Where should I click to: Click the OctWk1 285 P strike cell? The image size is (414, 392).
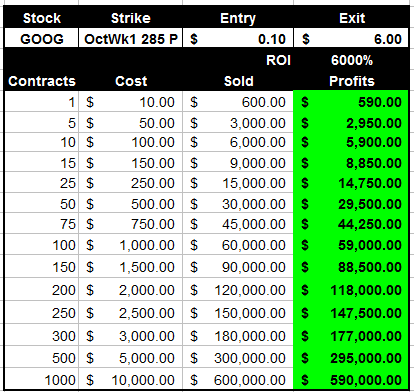tap(131, 39)
